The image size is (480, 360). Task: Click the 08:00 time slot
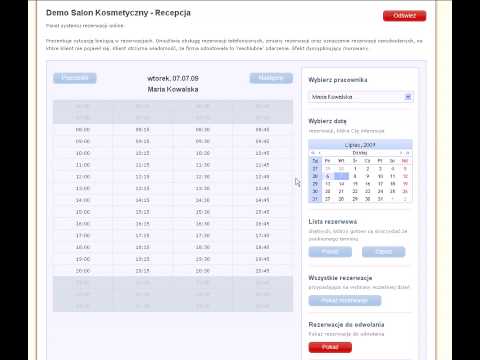pyautogui.click(x=83, y=130)
